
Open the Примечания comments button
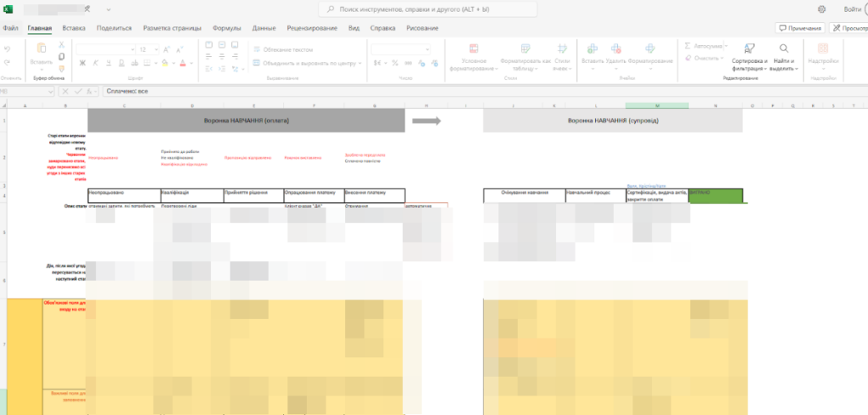coord(800,28)
